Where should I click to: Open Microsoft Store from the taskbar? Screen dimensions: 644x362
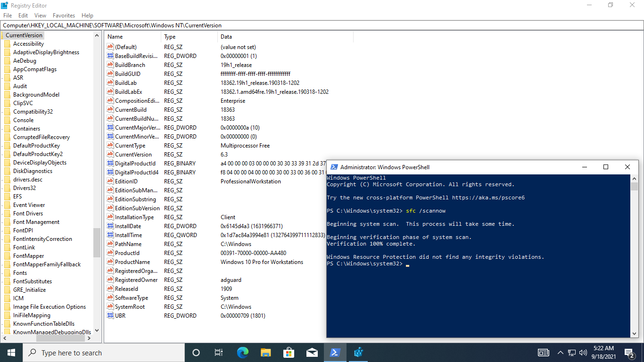point(289,353)
